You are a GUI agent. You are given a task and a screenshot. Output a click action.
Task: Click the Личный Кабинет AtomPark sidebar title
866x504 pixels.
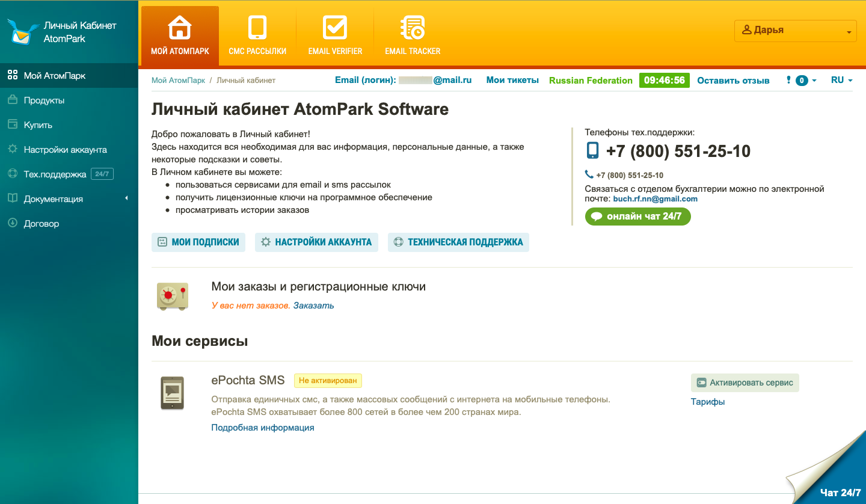tap(80, 32)
